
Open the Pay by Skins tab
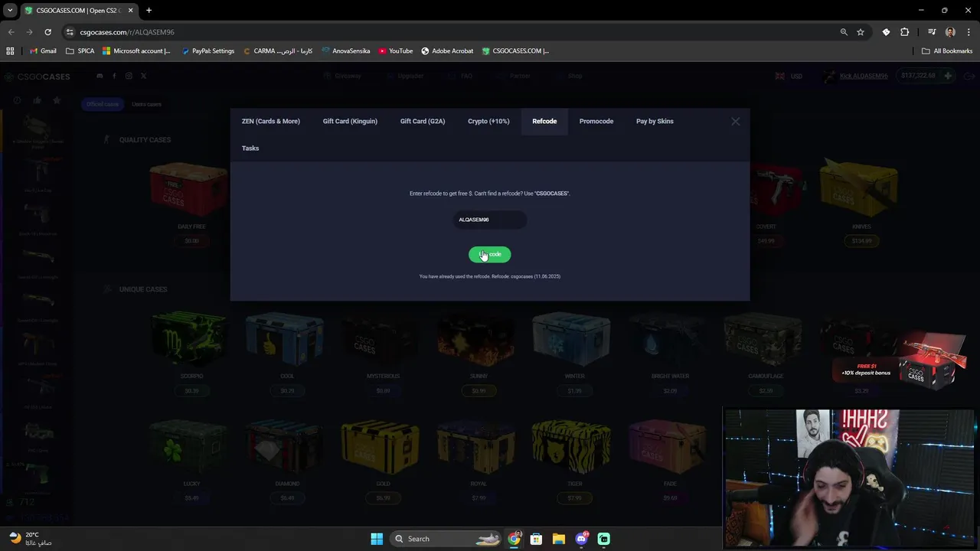pos(655,121)
